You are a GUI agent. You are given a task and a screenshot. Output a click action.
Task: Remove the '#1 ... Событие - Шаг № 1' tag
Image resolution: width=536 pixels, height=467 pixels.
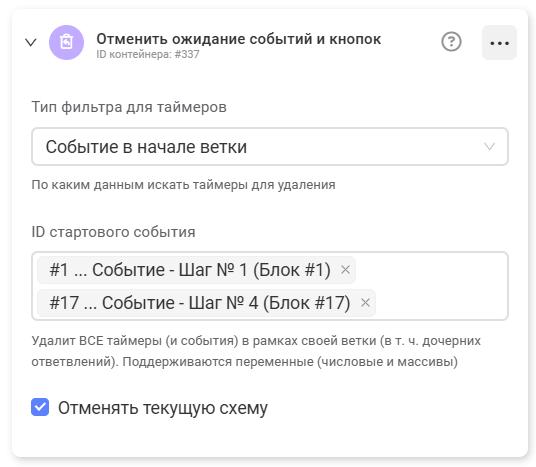[345, 270]
